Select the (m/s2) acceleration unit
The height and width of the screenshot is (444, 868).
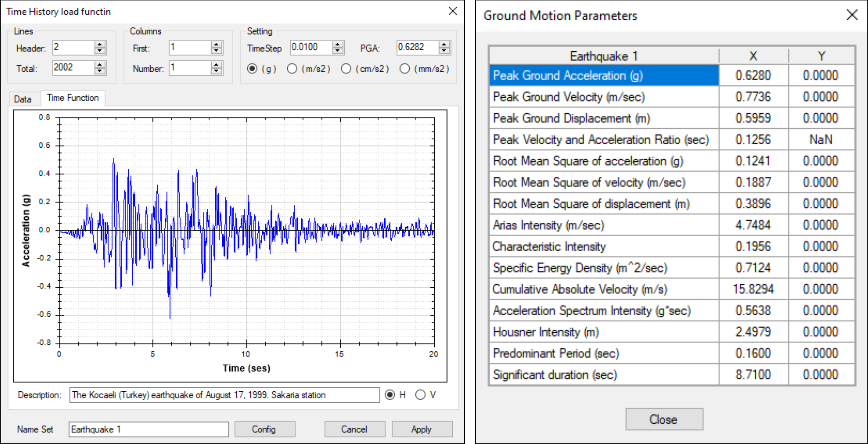(292, 69)
